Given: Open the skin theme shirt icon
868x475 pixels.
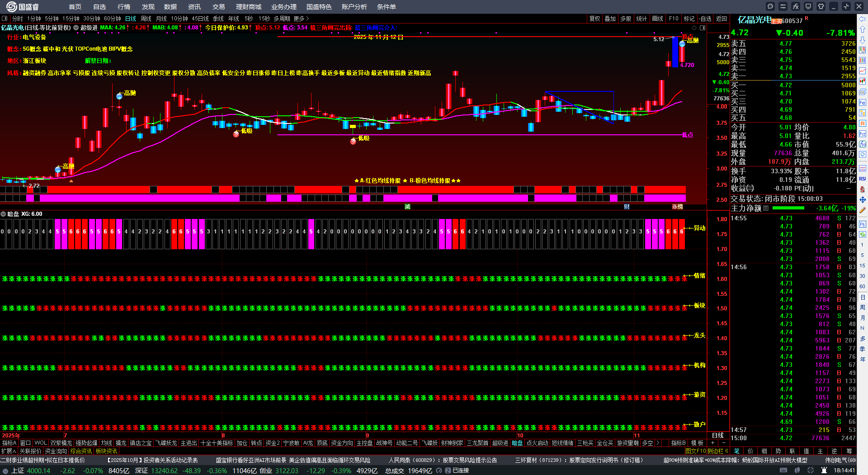Looking at the screenshot, I should tap(821, 6).
